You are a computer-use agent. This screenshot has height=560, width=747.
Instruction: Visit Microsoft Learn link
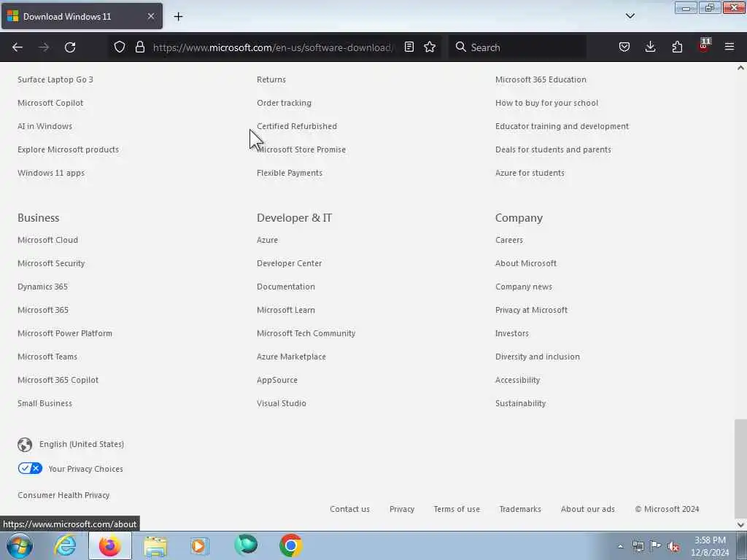(286, 310)
